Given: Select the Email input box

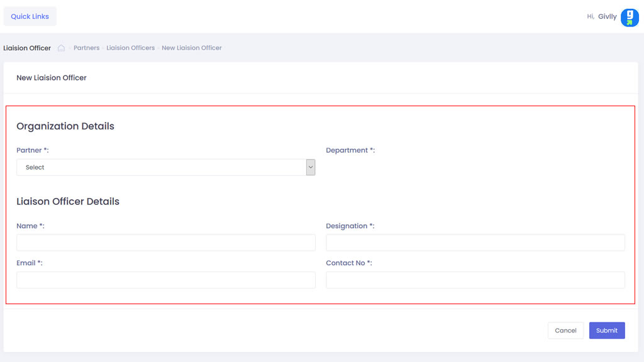Looking at the screenshot, I should [166, 280].
